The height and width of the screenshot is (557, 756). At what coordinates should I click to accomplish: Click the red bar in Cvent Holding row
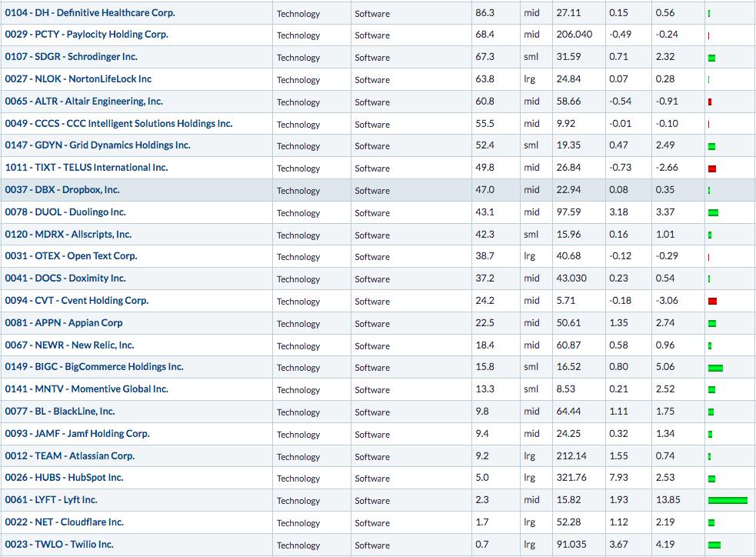pyautogui.click(x=713, y=302)
